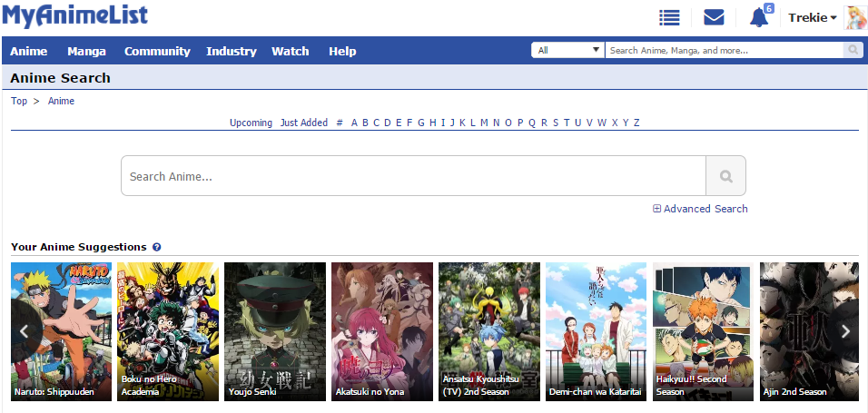Image resolution: width=868 pixels, height=413 pixels.
Task: Open the Demi-chan wa Kataritai poster
Action: click(597, 331)
